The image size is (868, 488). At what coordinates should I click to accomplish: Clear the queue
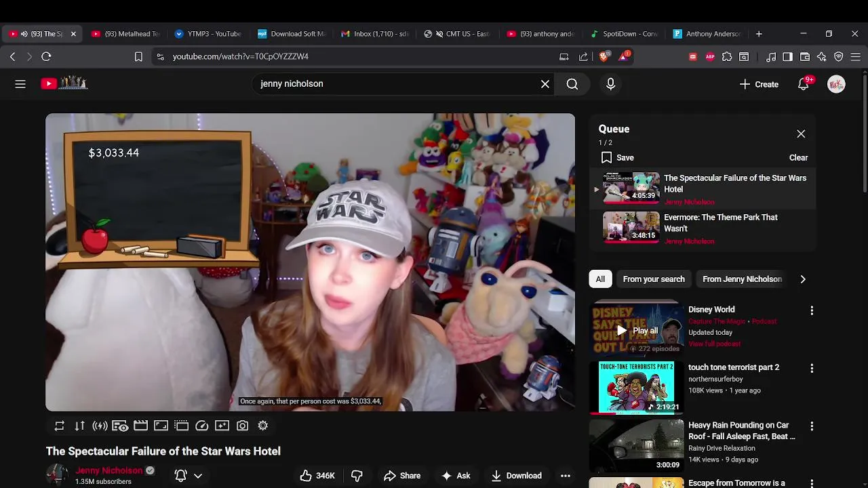[798, 157]
